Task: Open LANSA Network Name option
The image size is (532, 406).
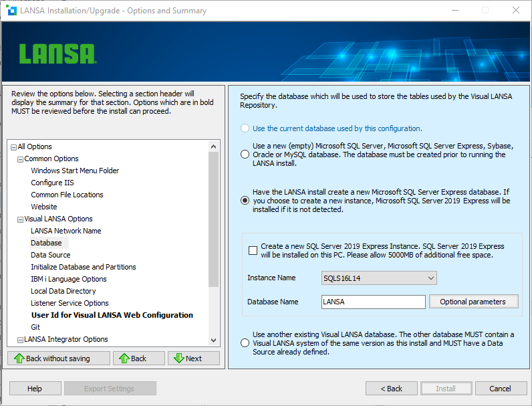Action: [x=65, y=231]
